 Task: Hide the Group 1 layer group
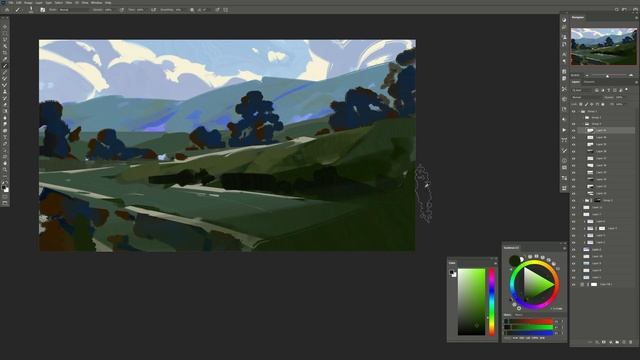[573, 111]
